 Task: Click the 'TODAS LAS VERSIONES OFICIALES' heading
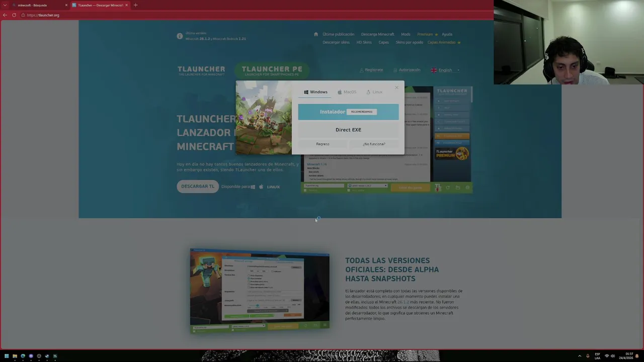[x=392, y=269]
